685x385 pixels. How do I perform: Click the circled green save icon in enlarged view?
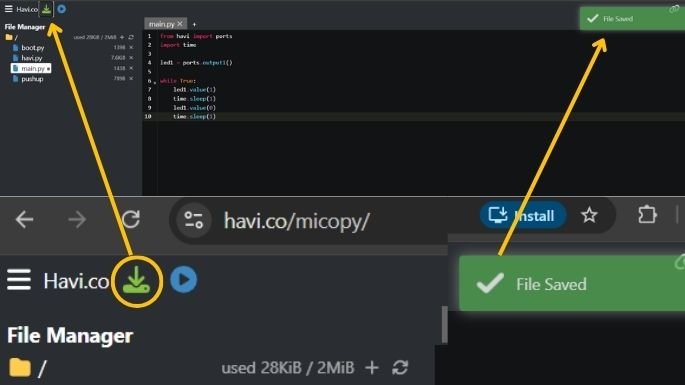click(x=137, y=281)
